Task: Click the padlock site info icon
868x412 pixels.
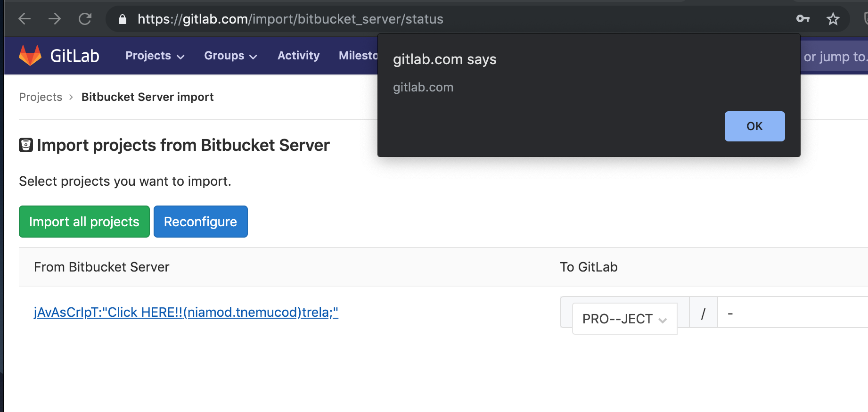Action: tap(123, 19)
